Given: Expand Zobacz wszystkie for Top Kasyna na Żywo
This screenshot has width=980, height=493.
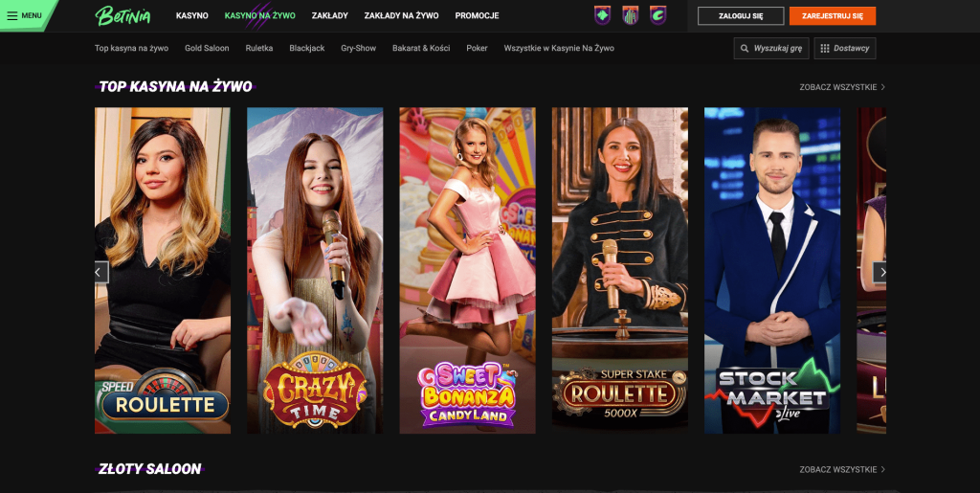Looking at the screenshot, I should point(842,87).
